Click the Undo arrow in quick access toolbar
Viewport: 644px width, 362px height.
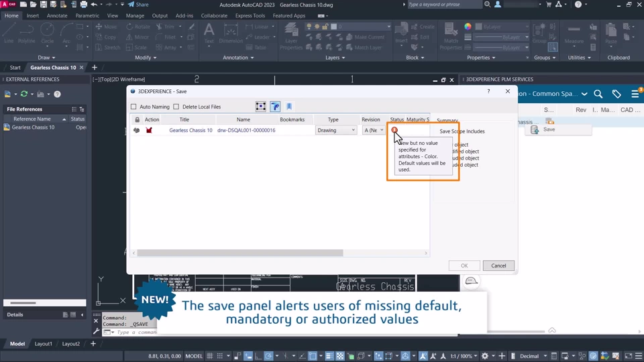(94, 5)
